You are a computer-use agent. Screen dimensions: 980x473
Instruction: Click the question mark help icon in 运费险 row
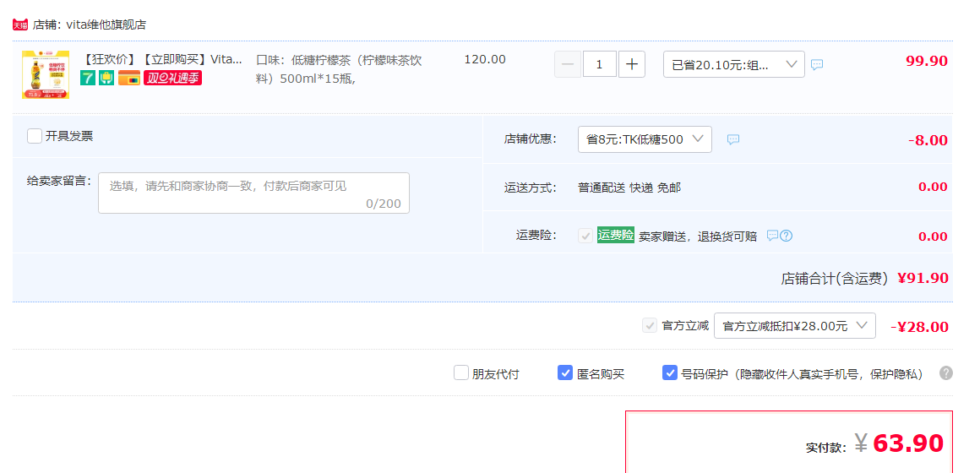pyautogui.click(x=787, y=236)
